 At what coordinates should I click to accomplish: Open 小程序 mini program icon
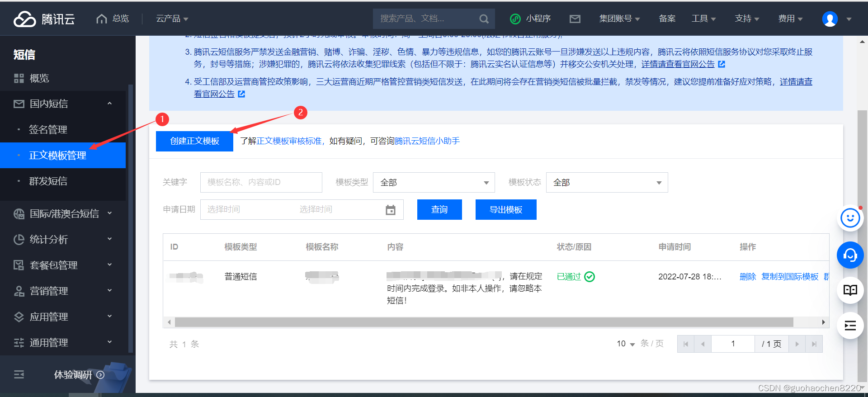[515, 19]
